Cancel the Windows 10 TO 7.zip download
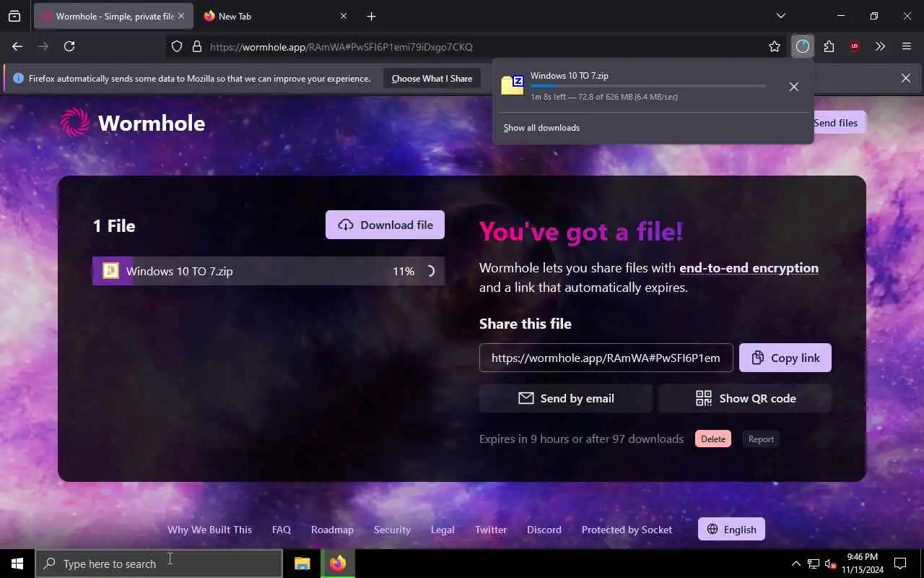Screen dimensions: 924x578 click(794, 87)
